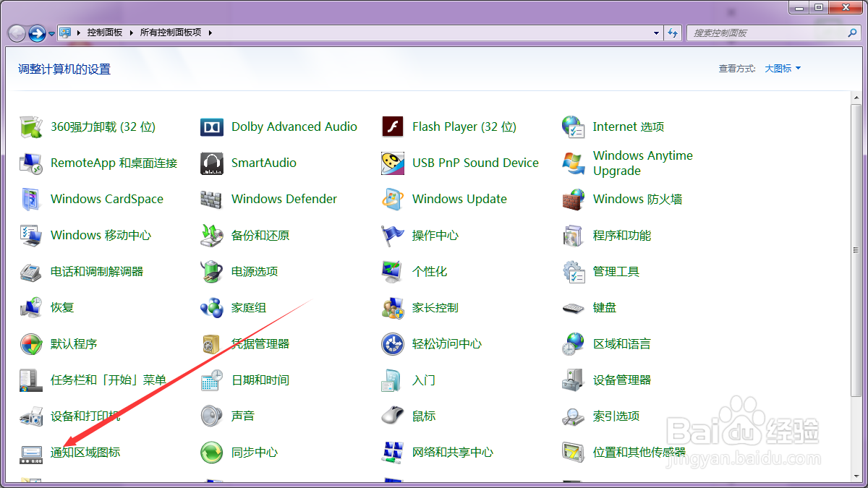Image resolution: width=868 pixels, height=488 pixels.
Task: Click the Back navigation button
Action: click(x=15, y=33)
